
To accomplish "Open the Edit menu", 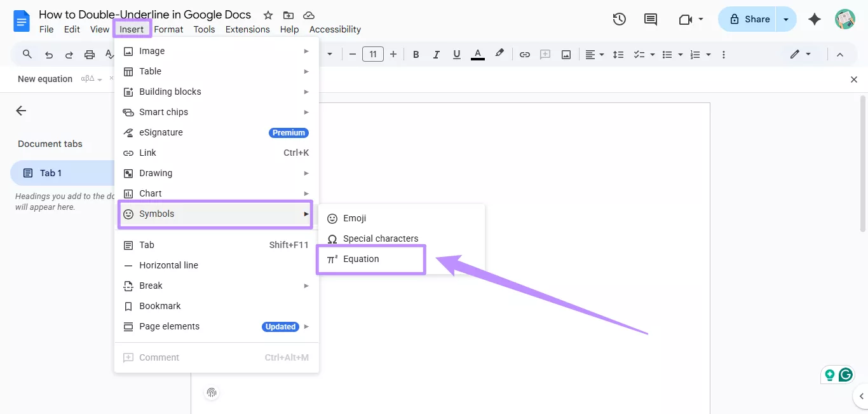I will pyautogui.click(x=72, y=29).
